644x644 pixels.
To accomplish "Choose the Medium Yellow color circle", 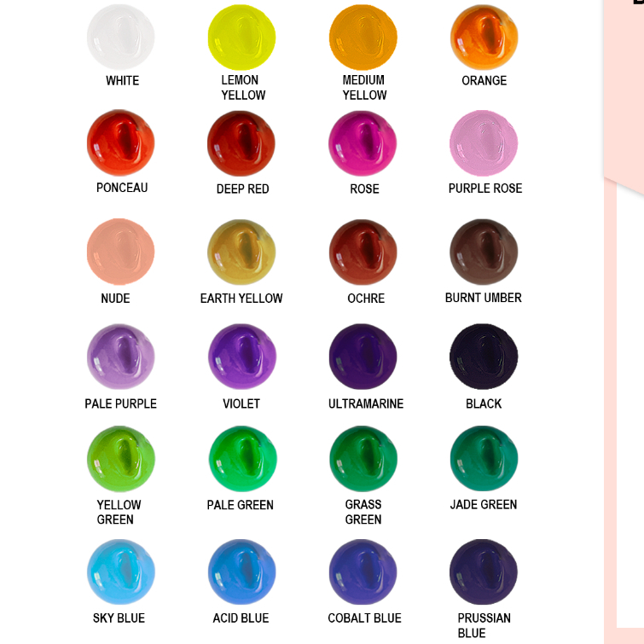I will (363, 37).
